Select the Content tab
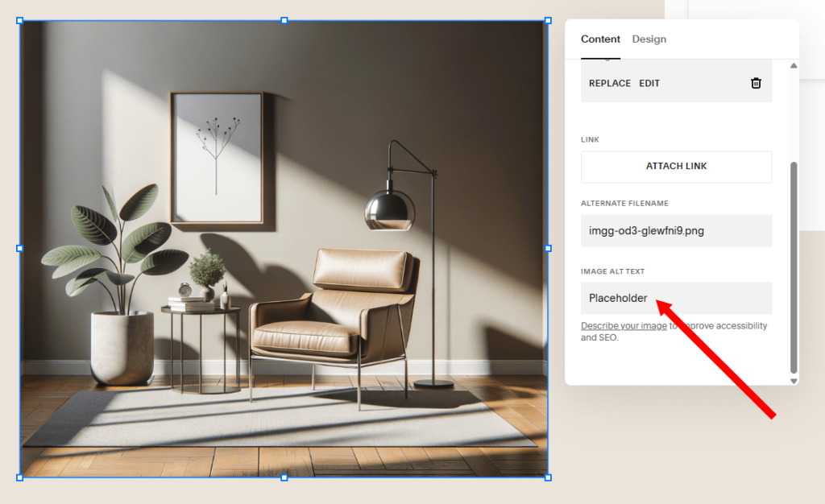Viewport: 825px width, 504px height. point(600,39)
